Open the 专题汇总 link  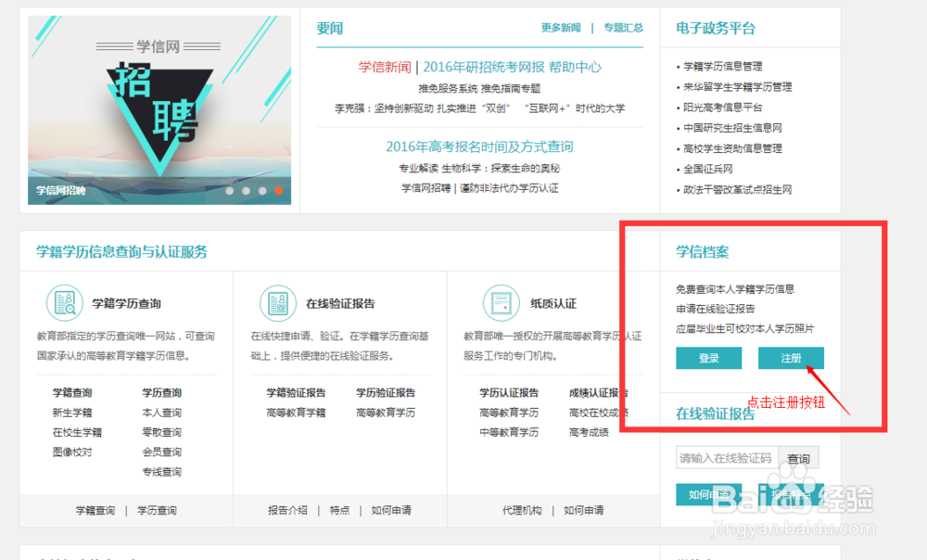(623, 28)
